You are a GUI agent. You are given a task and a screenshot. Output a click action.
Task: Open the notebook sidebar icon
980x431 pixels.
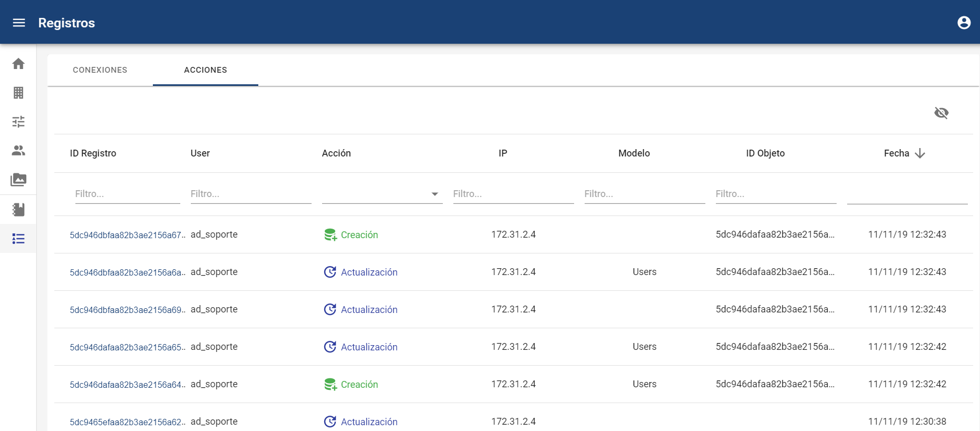point(18,210)
